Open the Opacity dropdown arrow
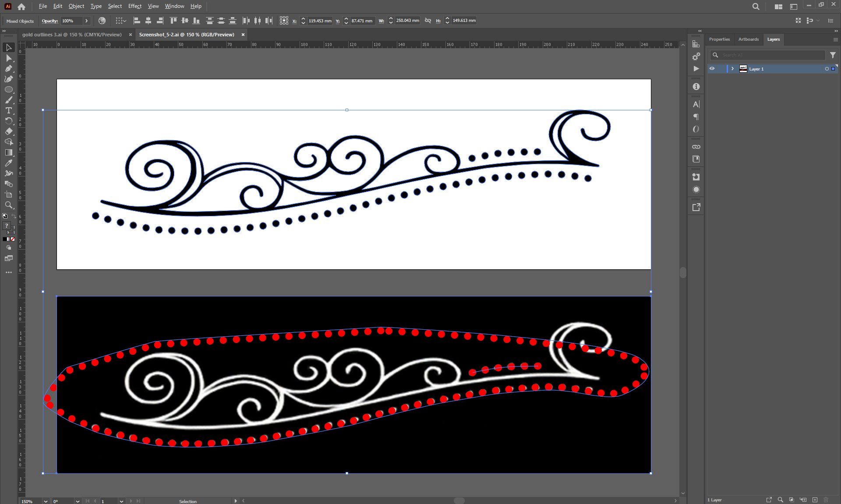Screen dimensions: 841x504 pos(86,21)
